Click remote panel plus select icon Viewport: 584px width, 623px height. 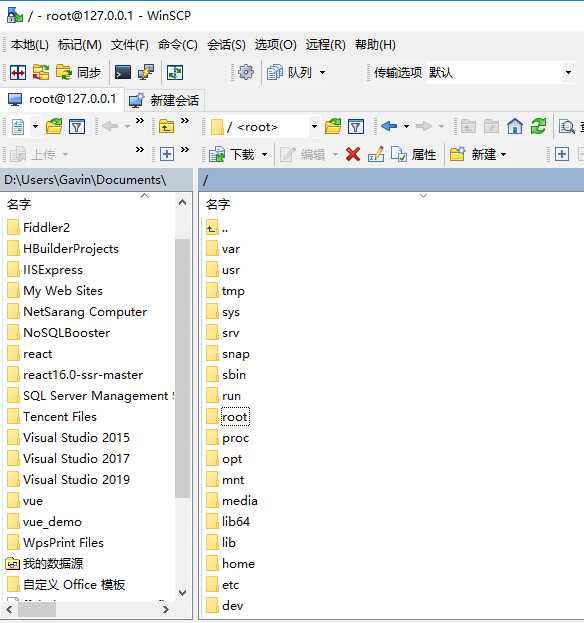[x=562, y=154]
